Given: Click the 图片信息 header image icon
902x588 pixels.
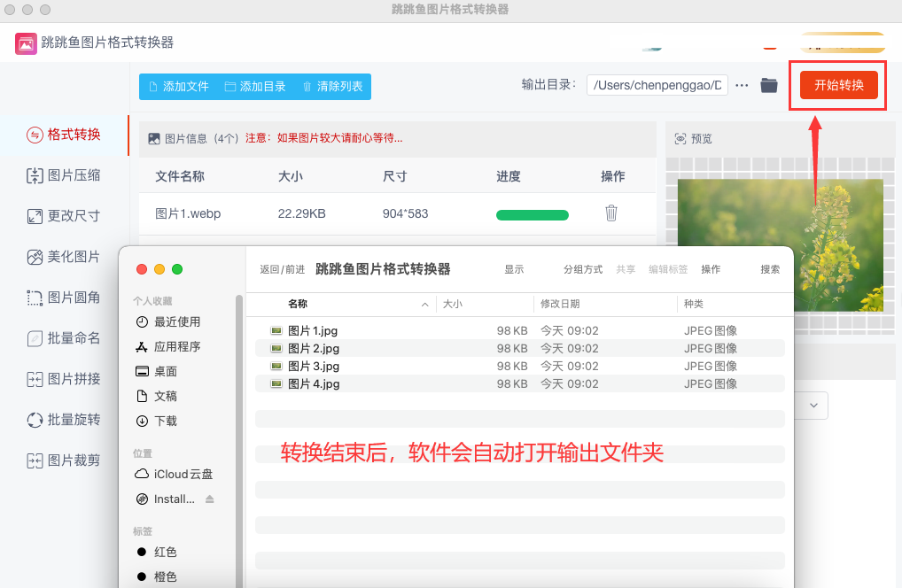Looking at the screenshot, I should 153,138.
